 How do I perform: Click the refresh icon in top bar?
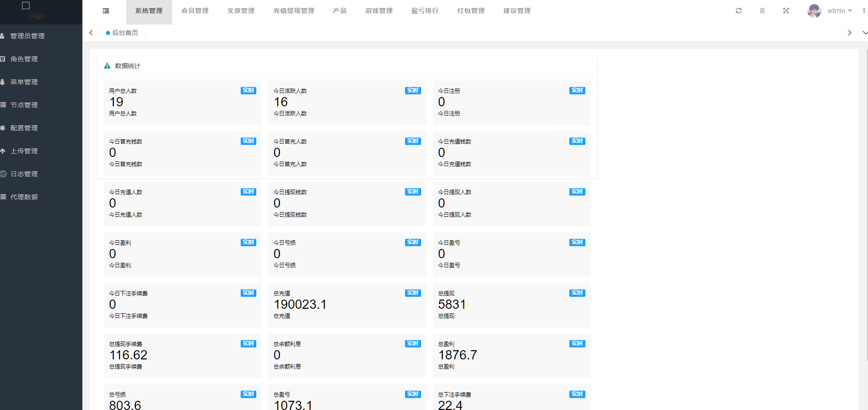(739, 11)
